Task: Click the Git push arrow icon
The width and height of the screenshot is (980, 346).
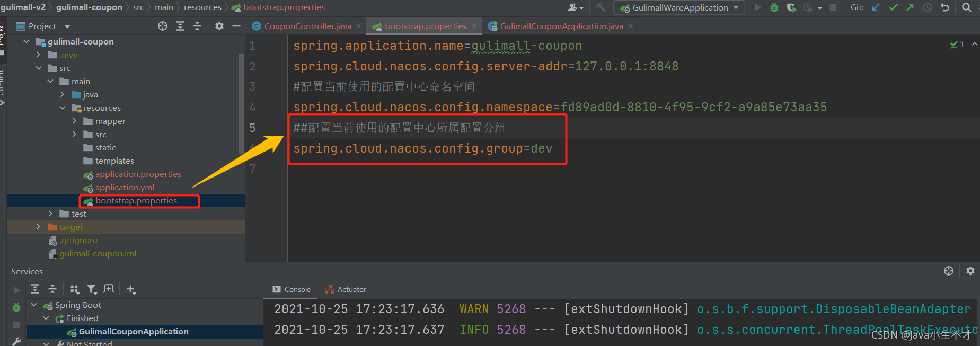Action: (x=910, y=7)
